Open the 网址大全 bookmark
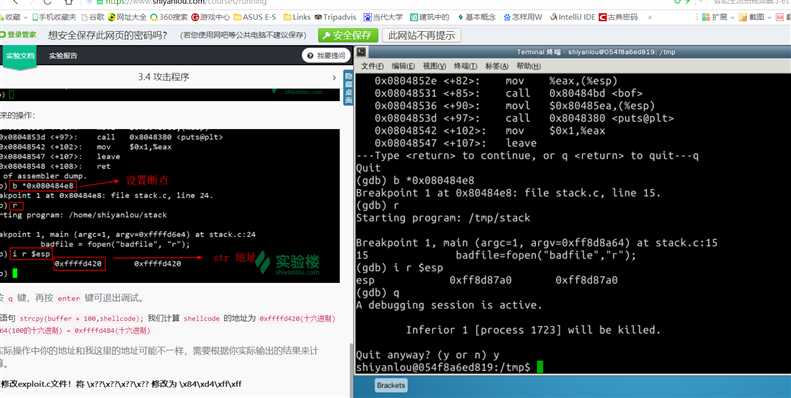The width and height of the screenshot is (791, 398). pos(127,17)
